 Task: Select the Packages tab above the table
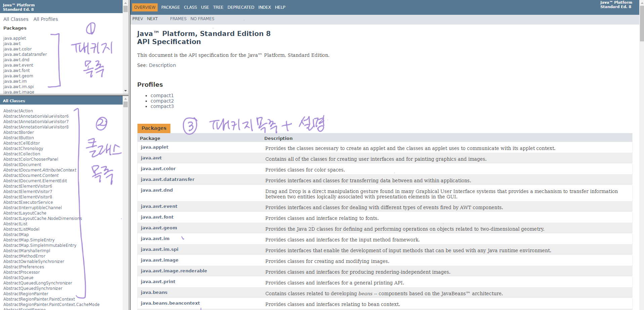point(154,128)
